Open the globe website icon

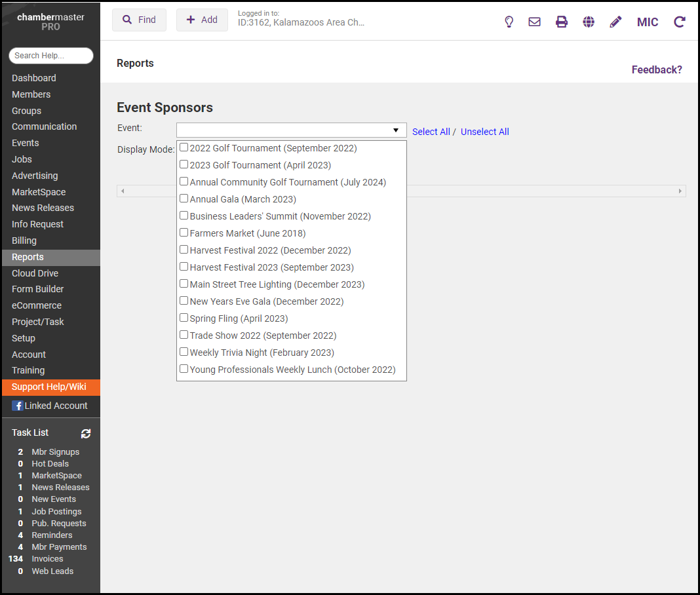589,22
